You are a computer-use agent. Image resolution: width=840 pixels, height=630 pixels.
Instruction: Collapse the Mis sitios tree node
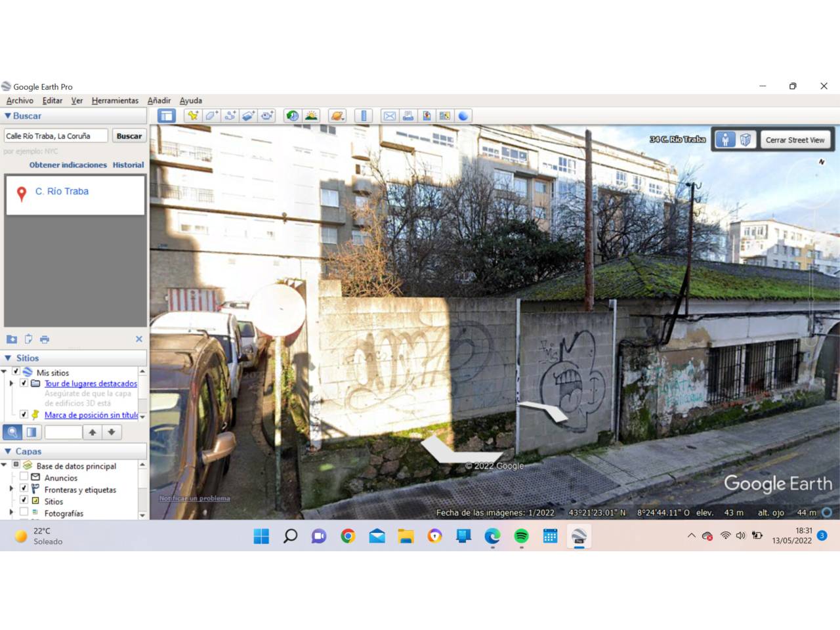click(4, 371)
